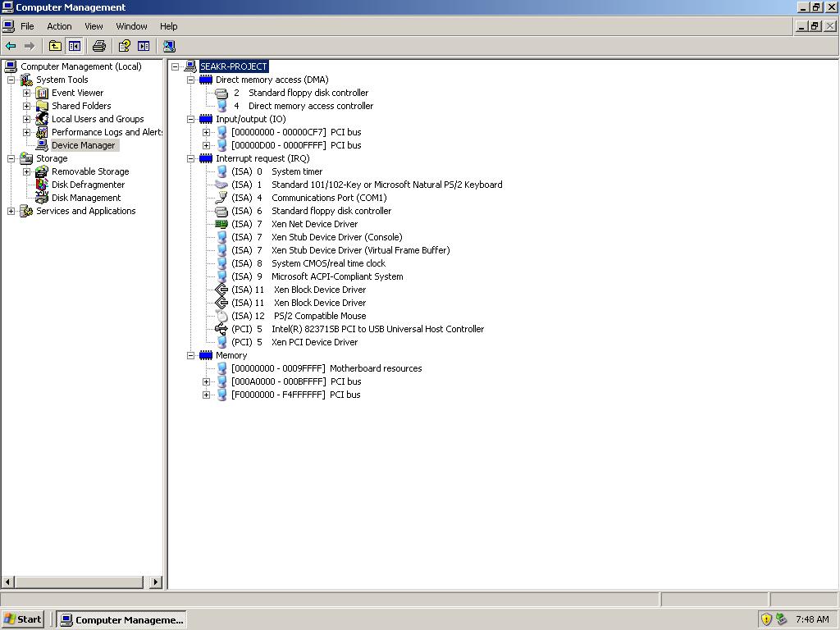Click the Intel 82371SB USB Host Controller item
840x630 pixels.
pyautogui.click(x=377, y=329)
